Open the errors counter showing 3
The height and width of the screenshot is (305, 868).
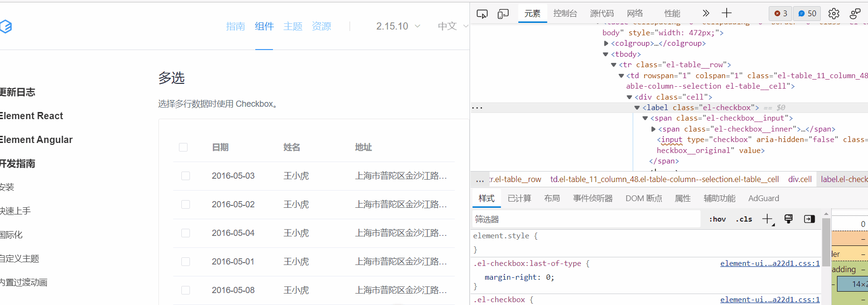coord(781,13)
